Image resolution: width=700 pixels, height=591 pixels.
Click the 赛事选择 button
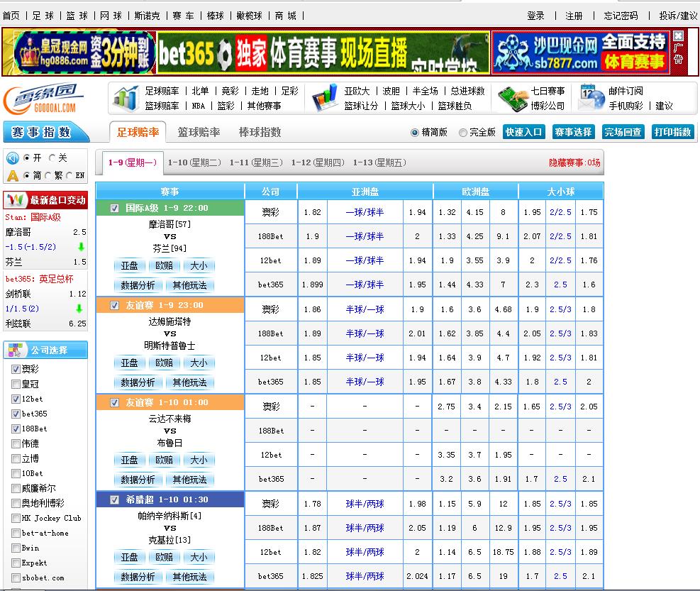point(573,132)
